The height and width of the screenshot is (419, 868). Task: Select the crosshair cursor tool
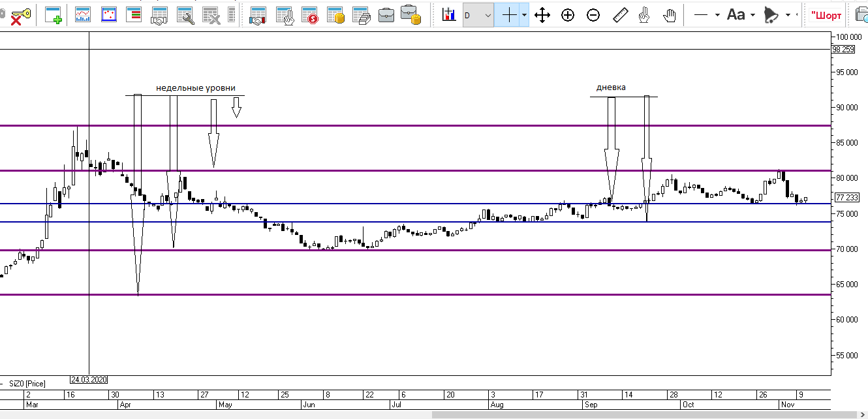pos(508,15)
